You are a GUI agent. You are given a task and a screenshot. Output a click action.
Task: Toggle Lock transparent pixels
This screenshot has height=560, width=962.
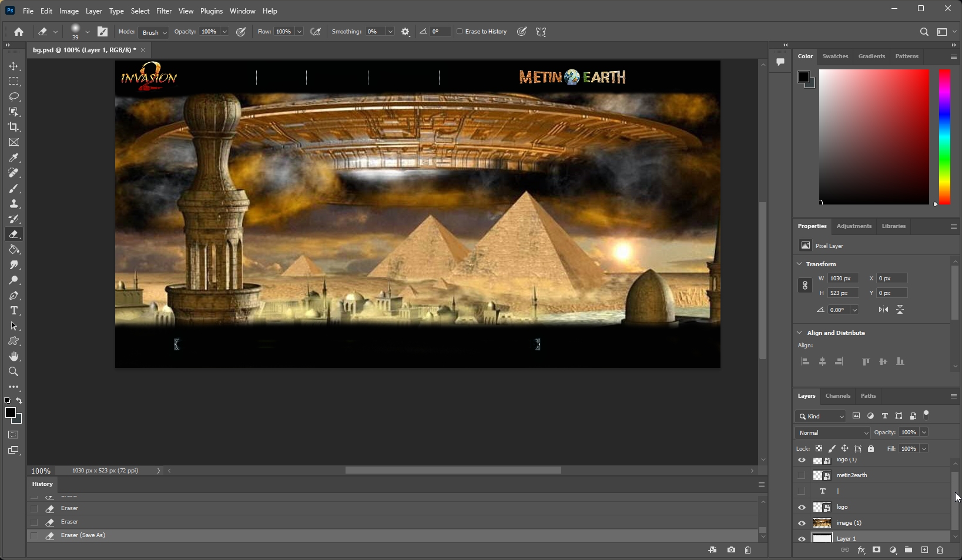click(819, 448)
